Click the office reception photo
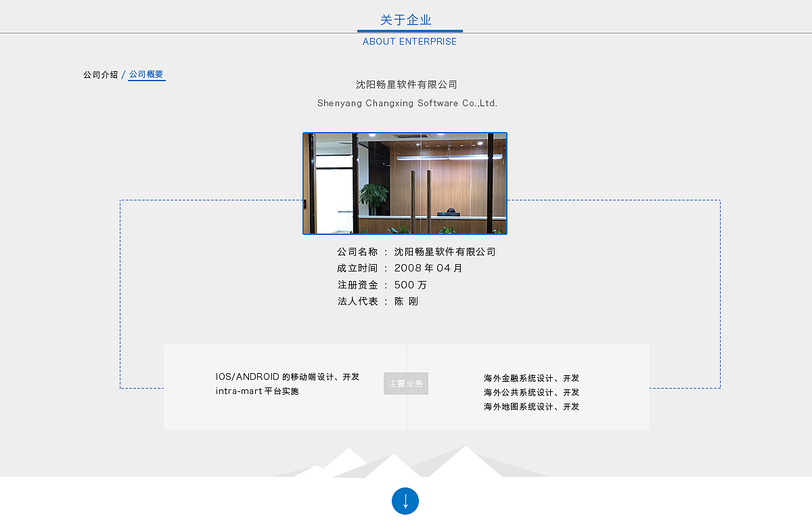 tap(404, 183)
